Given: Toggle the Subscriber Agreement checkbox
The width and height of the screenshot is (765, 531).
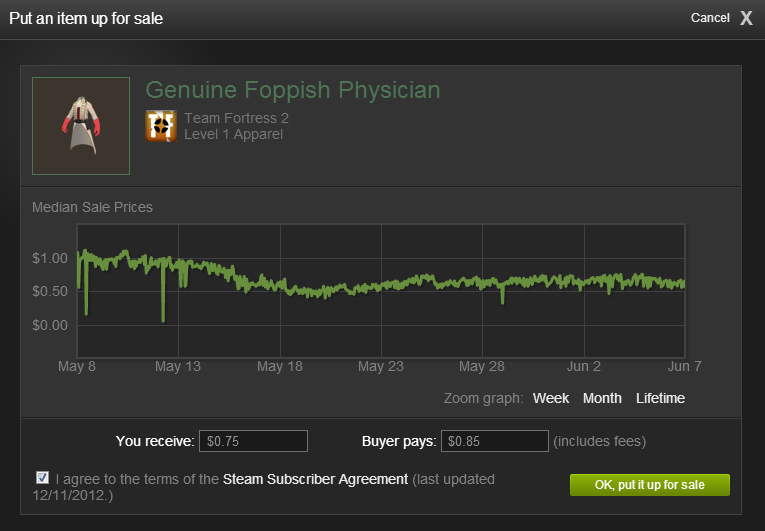Looking at the screenshot, I should (x=42, y=478).
